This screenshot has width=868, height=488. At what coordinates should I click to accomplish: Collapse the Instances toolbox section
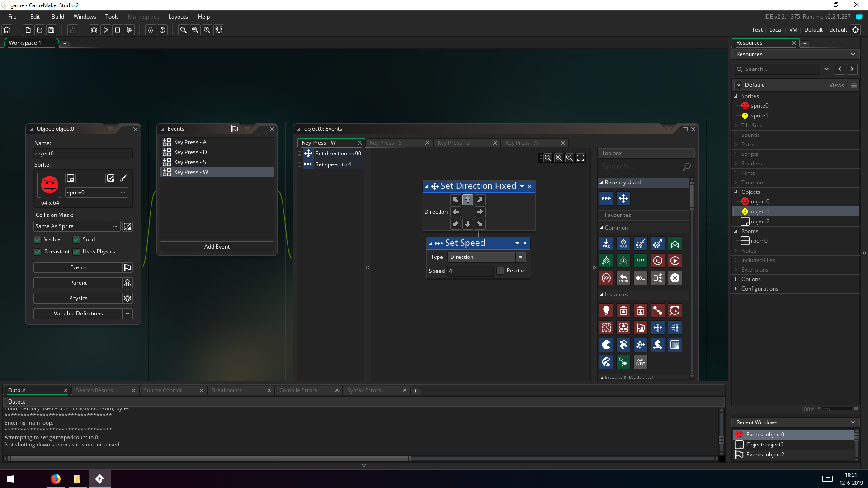pos(601,295)
